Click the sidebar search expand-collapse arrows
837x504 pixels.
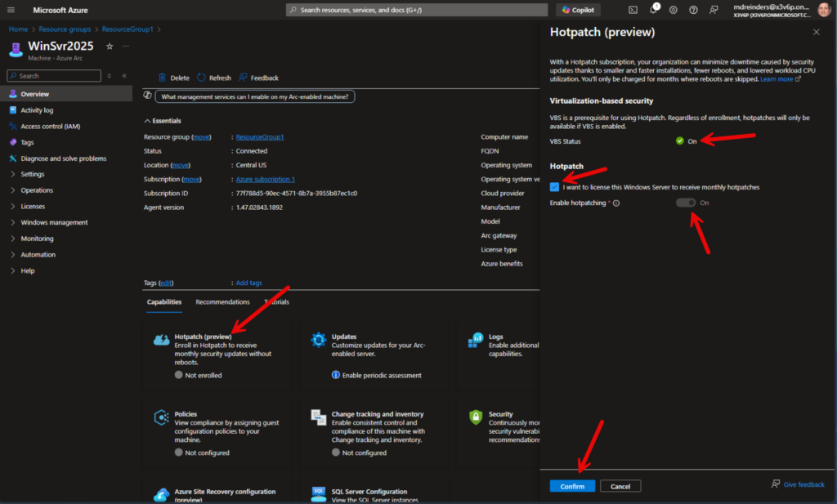point(109,76)
